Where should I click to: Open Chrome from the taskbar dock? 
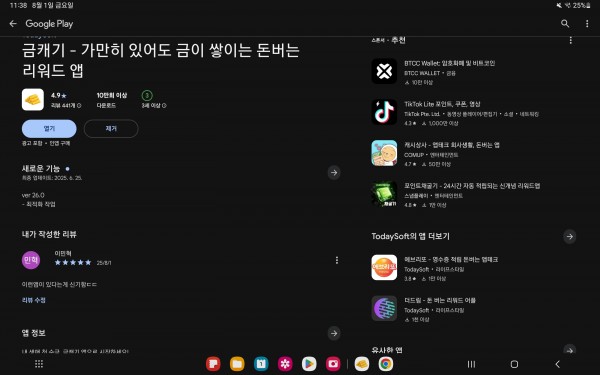[x=386, y=364]
